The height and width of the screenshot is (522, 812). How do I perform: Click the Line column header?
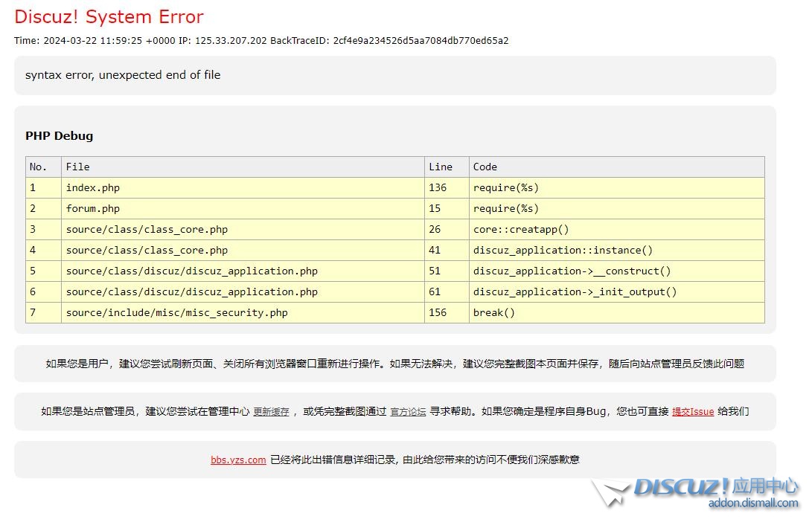(x=441, y=167)
